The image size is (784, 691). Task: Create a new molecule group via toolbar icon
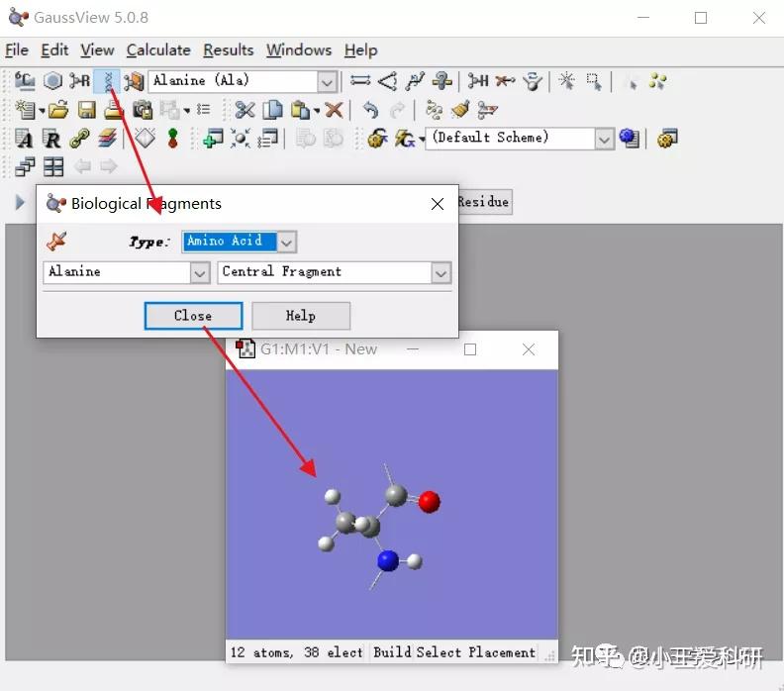(x=25, y=110)
